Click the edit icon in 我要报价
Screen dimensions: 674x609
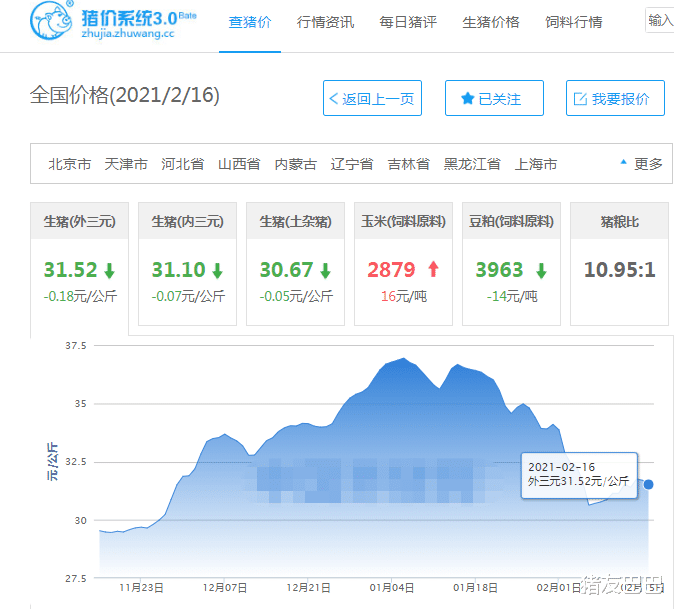click(x=580, y=99)
